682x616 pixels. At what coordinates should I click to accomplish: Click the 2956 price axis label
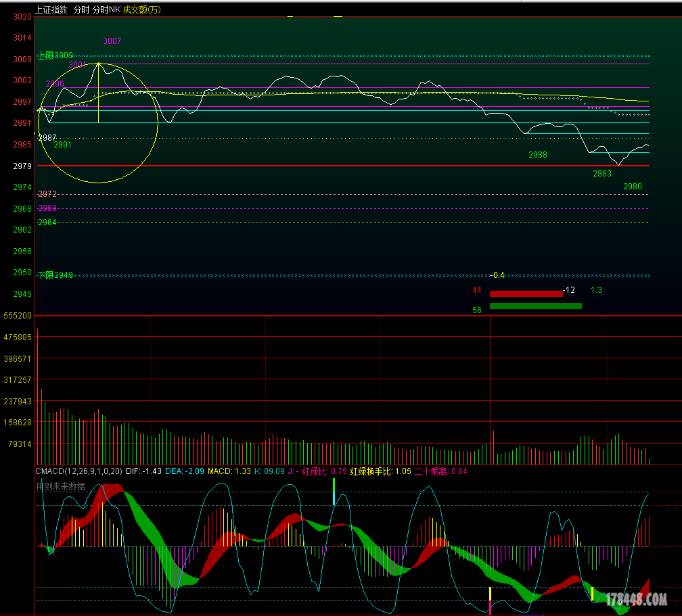pyautogui.click(x=22, y=252)
